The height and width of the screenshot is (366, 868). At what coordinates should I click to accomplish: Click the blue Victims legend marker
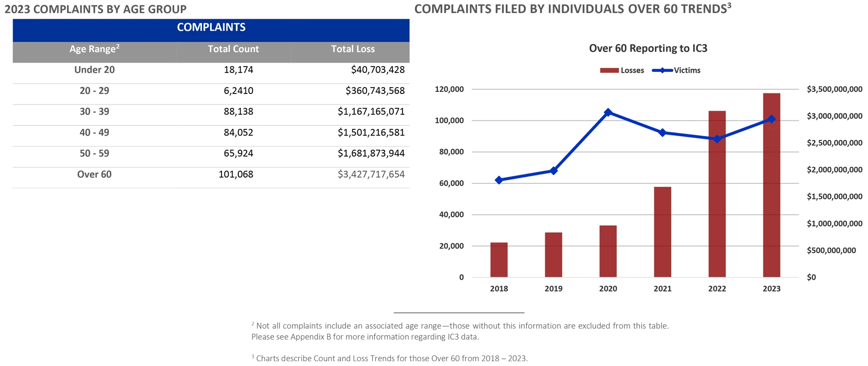[662, 70]
